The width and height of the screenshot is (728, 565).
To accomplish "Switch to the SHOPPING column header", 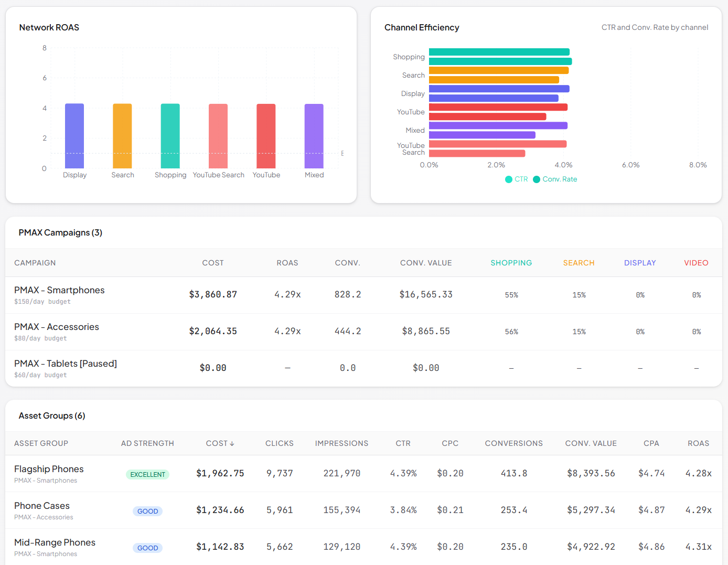I will [x=511, y=262].
